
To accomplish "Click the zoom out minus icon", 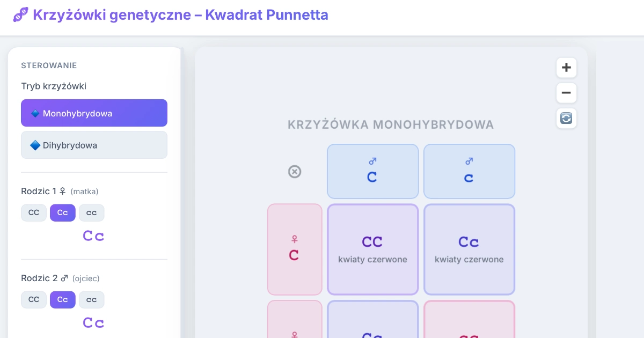I will (566, 93).
